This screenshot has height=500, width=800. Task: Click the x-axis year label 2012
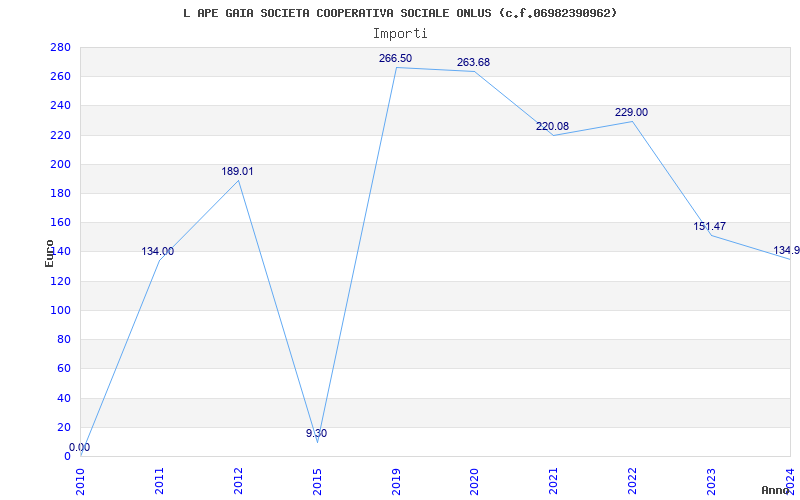tap(238, 481)
